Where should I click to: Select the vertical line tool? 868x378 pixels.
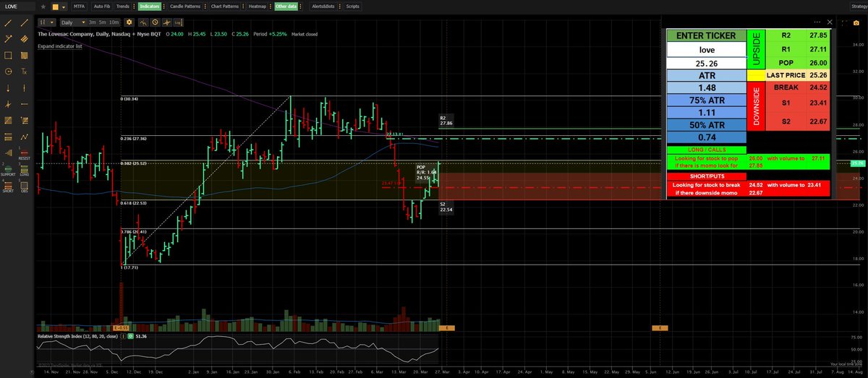click(24, 88)
